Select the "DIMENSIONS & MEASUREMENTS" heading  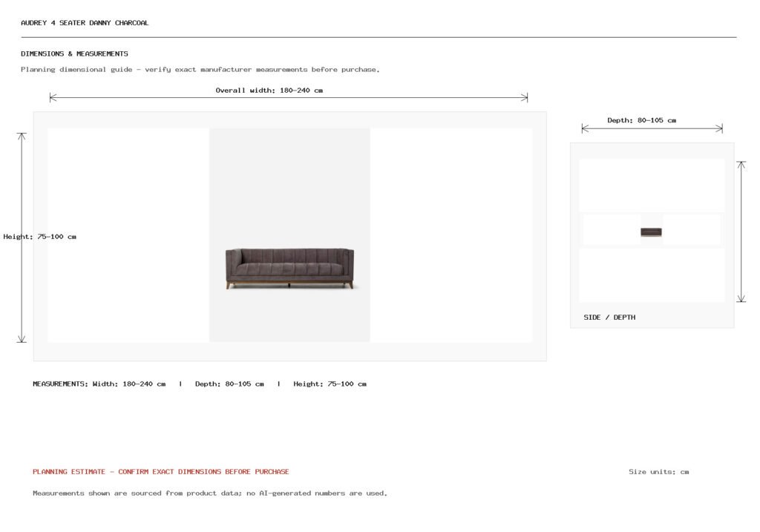[x=75, y=53]
